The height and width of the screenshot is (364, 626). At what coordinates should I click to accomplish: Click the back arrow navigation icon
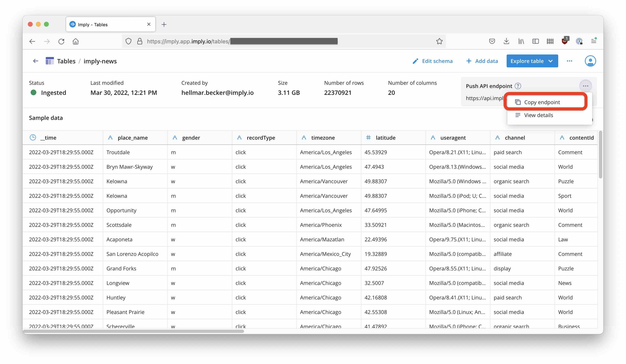[x=36, y=61]
